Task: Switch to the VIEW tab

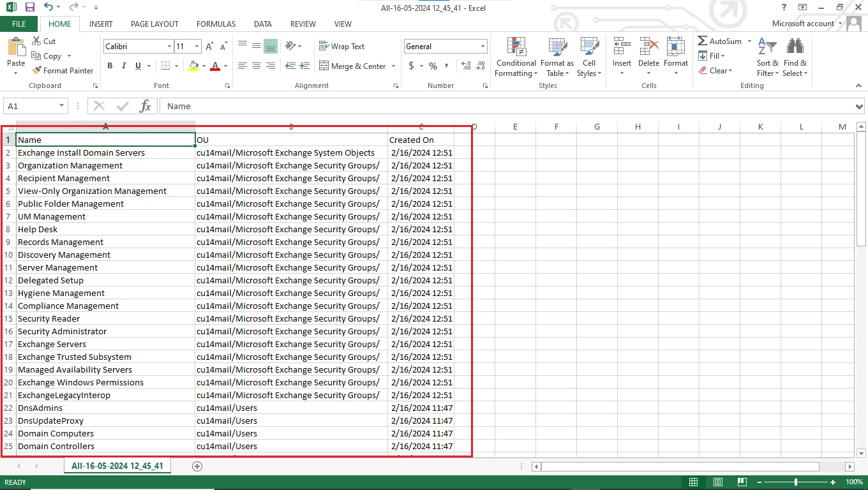Action: (343, 24)
